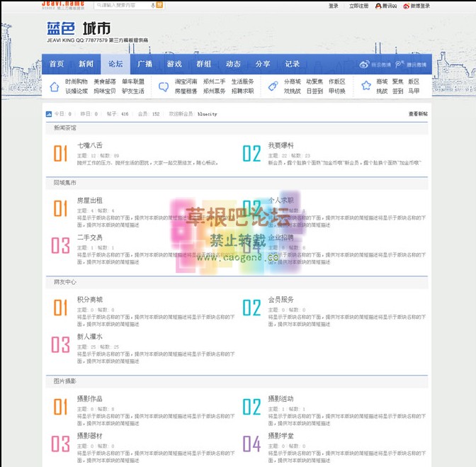Viewport: 476px width, 467px height.
Task: Click the 查看新帖 link
Action: pyautogui.click(x=418, y=114)
